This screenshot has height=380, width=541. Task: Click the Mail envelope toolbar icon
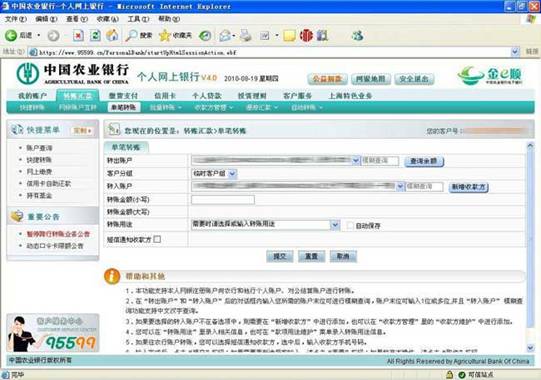[225, 35]
